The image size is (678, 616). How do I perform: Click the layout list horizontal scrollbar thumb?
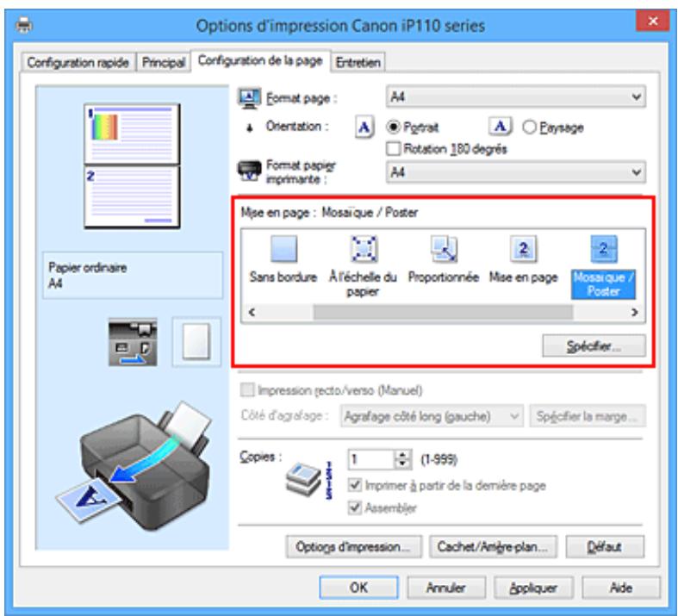[x=443, y=312]
